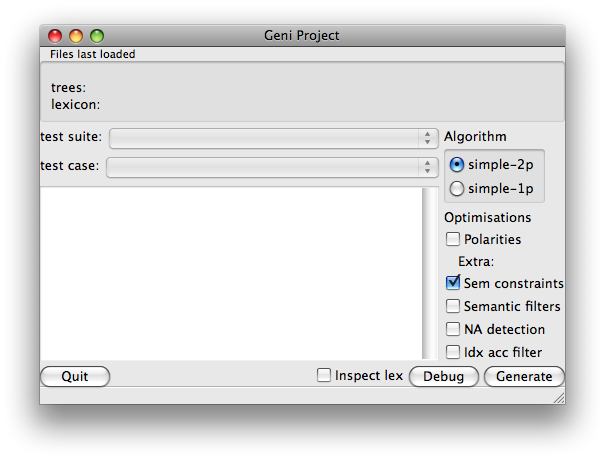
Task: Enable the Semantic filters checkbox
Action: tap(453, 306)
